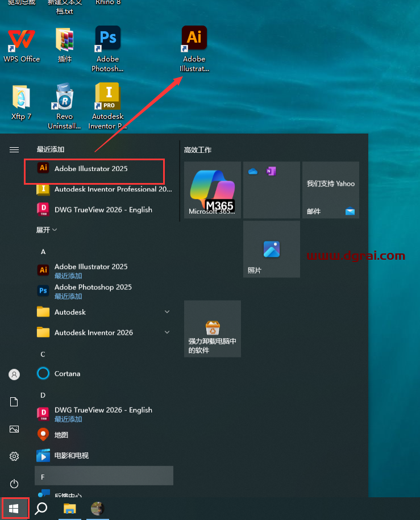420x520 pixels.
Task: Open 强力卸载电脑中的软件 tile
Action: tap(213, 328)
